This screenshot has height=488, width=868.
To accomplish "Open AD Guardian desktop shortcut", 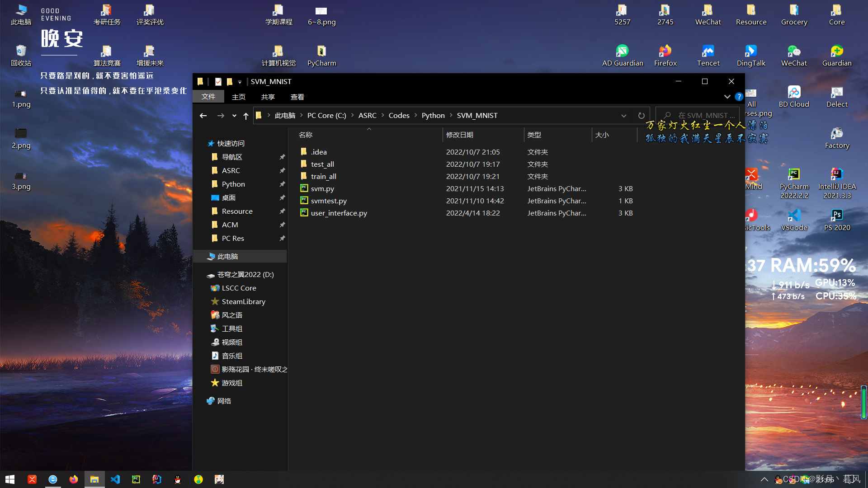I will 623,56.
